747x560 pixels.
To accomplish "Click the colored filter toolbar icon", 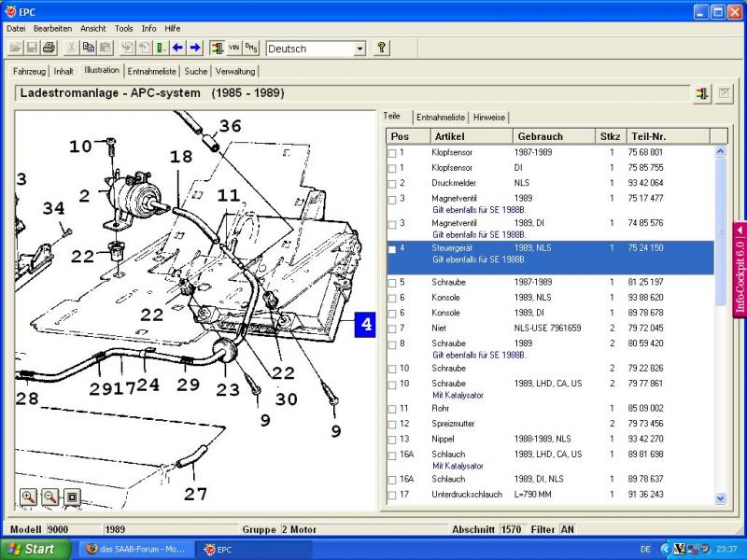I will [x=217, y=48].
